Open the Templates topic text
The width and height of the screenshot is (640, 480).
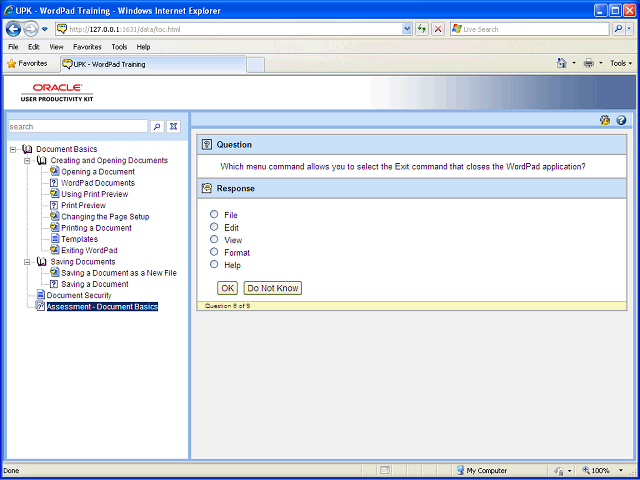80,239
